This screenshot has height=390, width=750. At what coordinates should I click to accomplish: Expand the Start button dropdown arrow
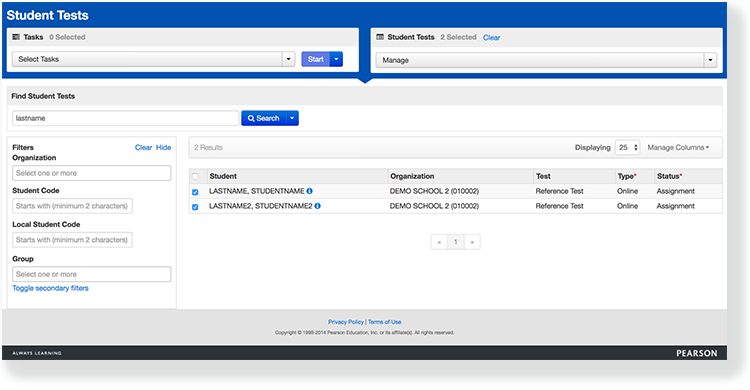point(336,59)
